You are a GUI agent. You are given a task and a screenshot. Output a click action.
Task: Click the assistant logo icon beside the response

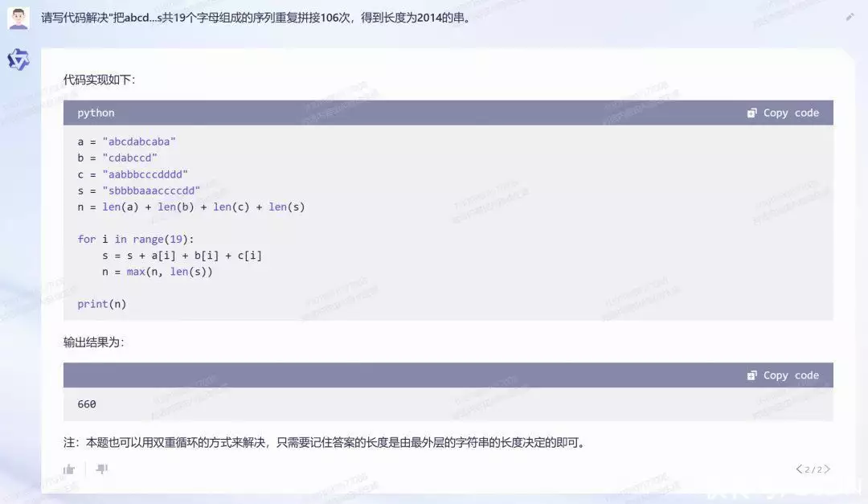coord(18,59)
